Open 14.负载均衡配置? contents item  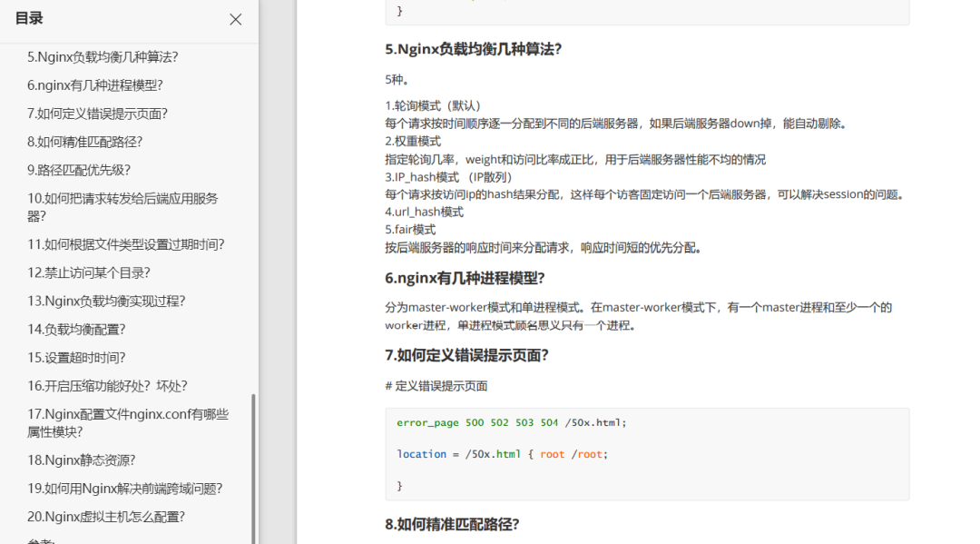click(76, 328)
